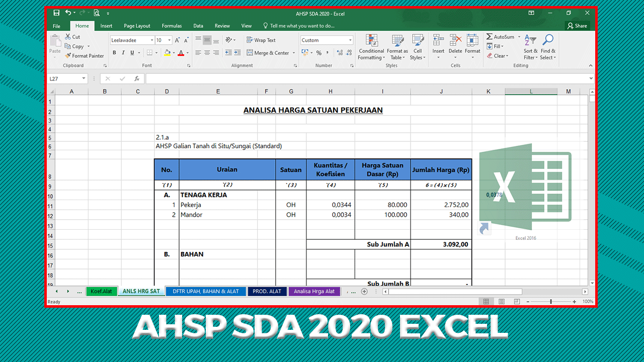This screenshot has width=644, height=362.
Task: Increase decimal places
Action: (x=340, y=53)
